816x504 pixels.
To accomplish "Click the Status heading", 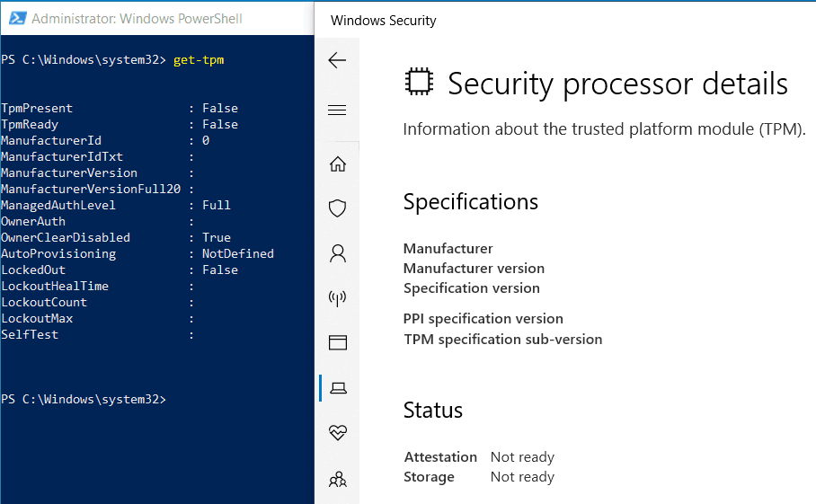I will 433,411.
